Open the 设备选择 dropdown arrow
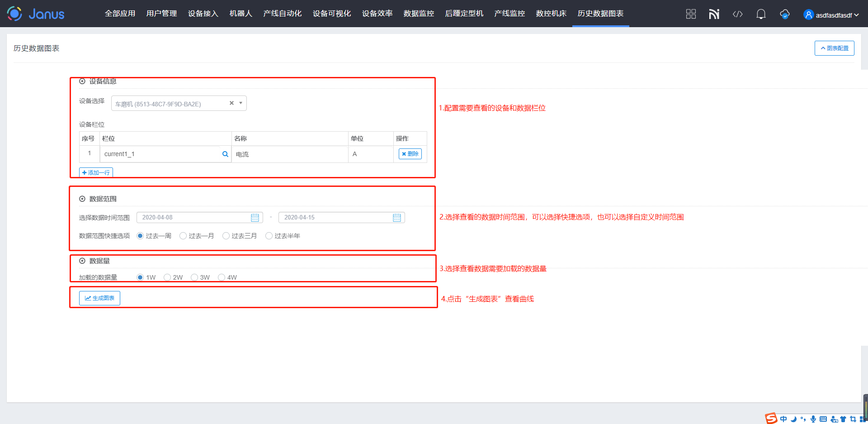This screenshot has width=868, height=424. click(241, 103)
